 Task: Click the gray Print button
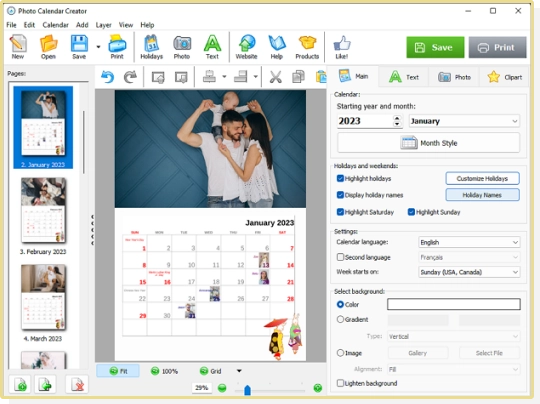click(497, 47)
